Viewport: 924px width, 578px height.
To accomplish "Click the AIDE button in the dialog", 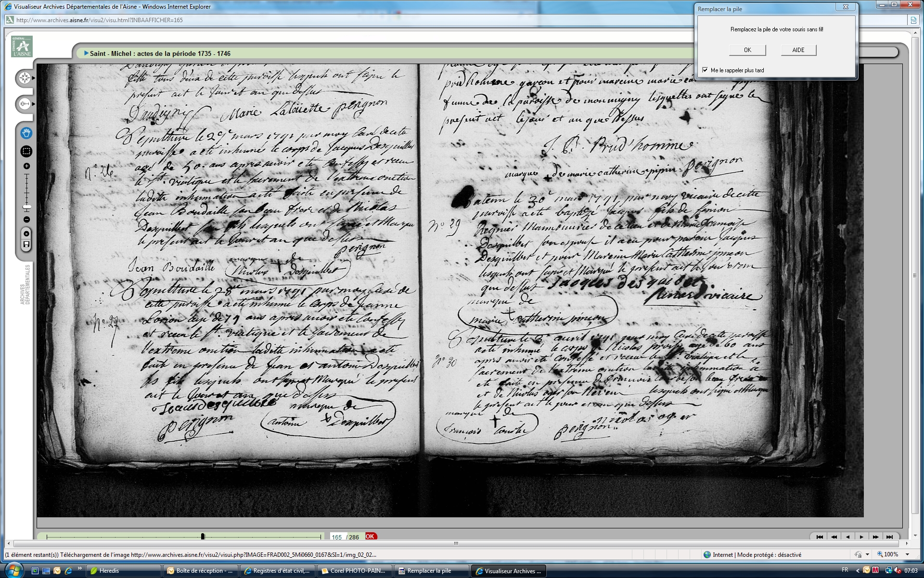I will click(798, 50).
